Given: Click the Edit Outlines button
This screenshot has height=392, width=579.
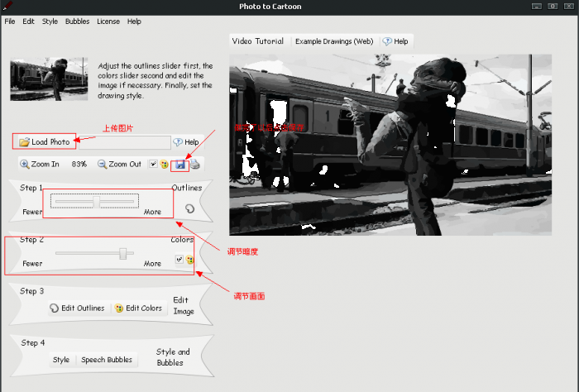Looking at the screenshot, I should click(x=78, y=308).
